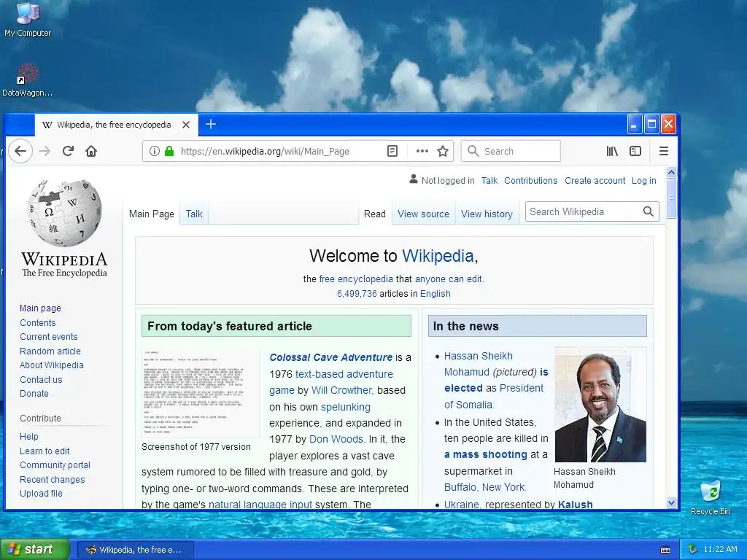This screenshot has height=560, width=747.
Task: Show sidebars icon in toolbar
Action: 635,151
